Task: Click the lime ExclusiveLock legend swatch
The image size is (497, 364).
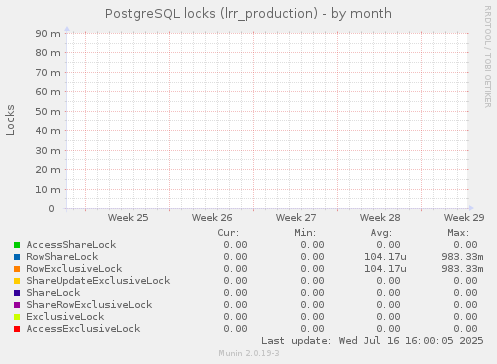Action: coord(17,317)
